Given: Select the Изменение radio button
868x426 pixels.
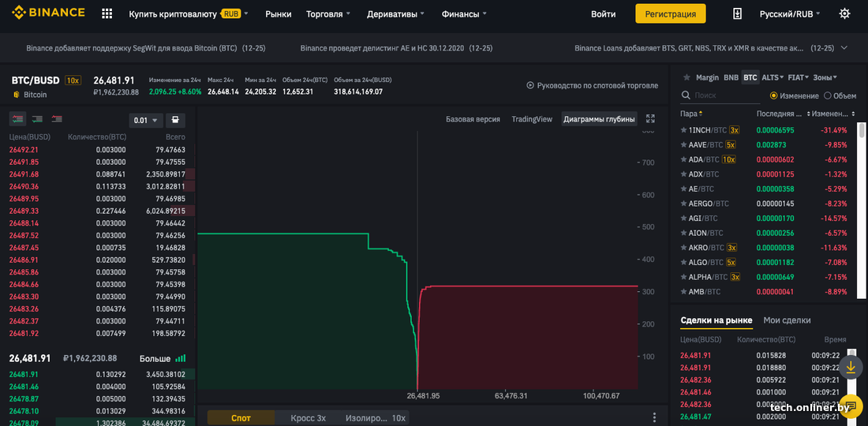Looking at the screenshot, I should tap(773, 95).
